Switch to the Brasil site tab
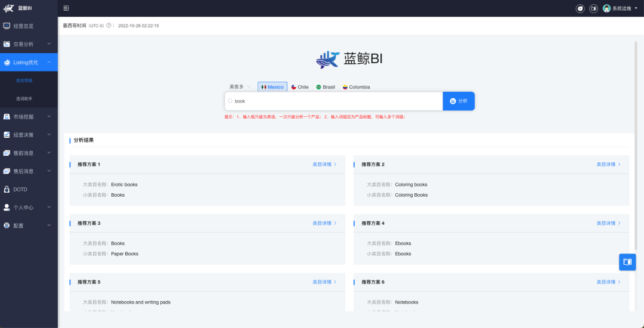The image size is (644, 328). [x=326, y=87]
